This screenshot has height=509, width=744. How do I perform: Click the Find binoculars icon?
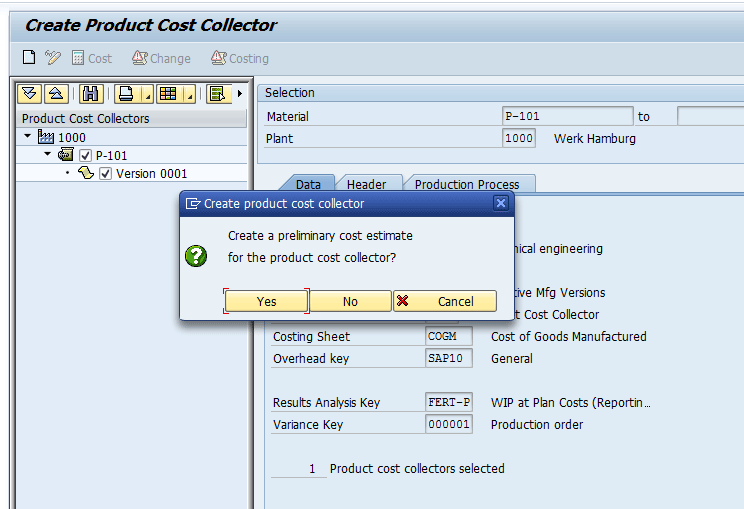(91, 94)
